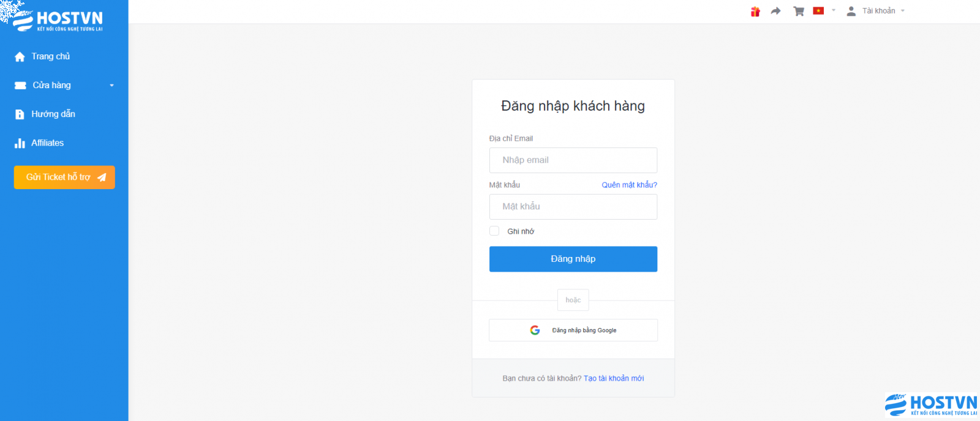Click Đăng nhập bằng Google button
The image size is (980, 421).
[x=573, y=330]
